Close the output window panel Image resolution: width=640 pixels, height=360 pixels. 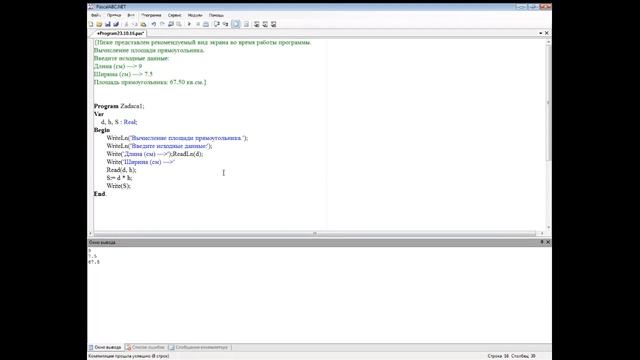[548, 242]
